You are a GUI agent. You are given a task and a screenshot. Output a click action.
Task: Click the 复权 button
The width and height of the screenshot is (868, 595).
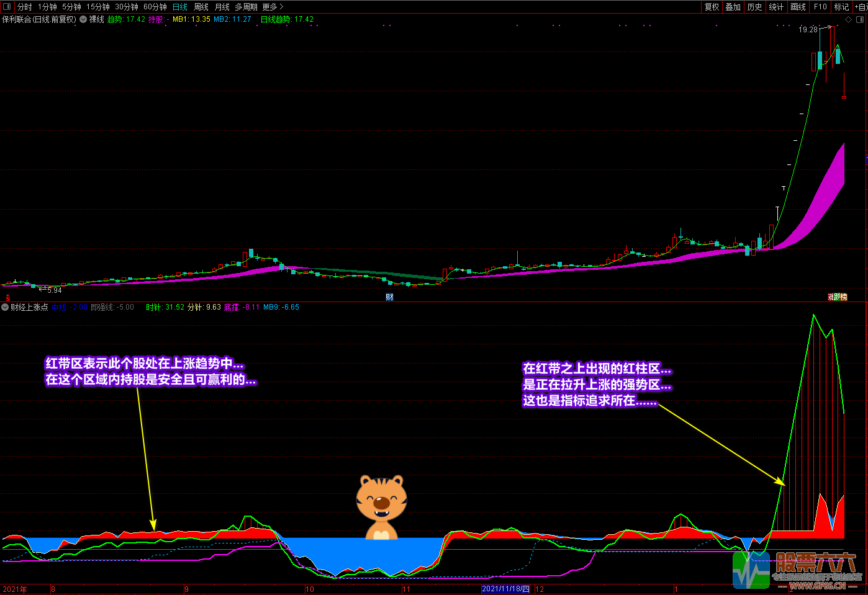[x=712, y=7]
